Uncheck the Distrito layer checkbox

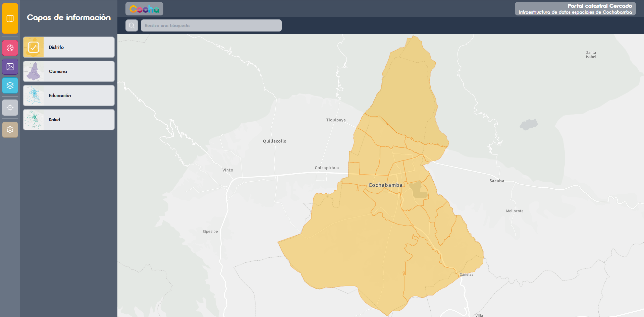34,47
